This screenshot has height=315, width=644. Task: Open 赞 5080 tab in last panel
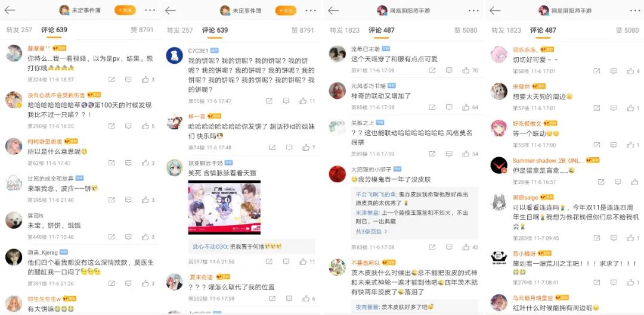coord(627,30)
